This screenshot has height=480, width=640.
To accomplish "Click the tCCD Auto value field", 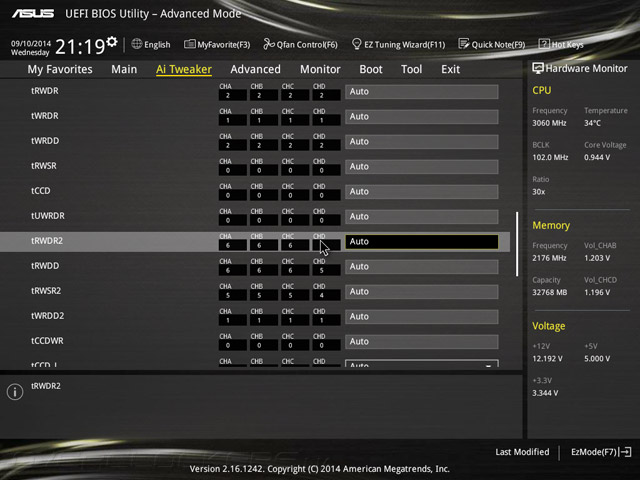I will pos(422,192).
